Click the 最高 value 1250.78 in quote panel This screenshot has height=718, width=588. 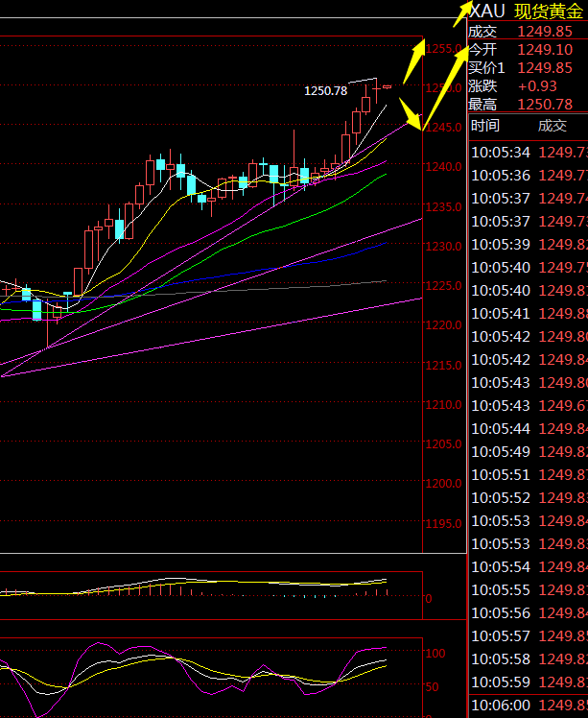(545, 105)
